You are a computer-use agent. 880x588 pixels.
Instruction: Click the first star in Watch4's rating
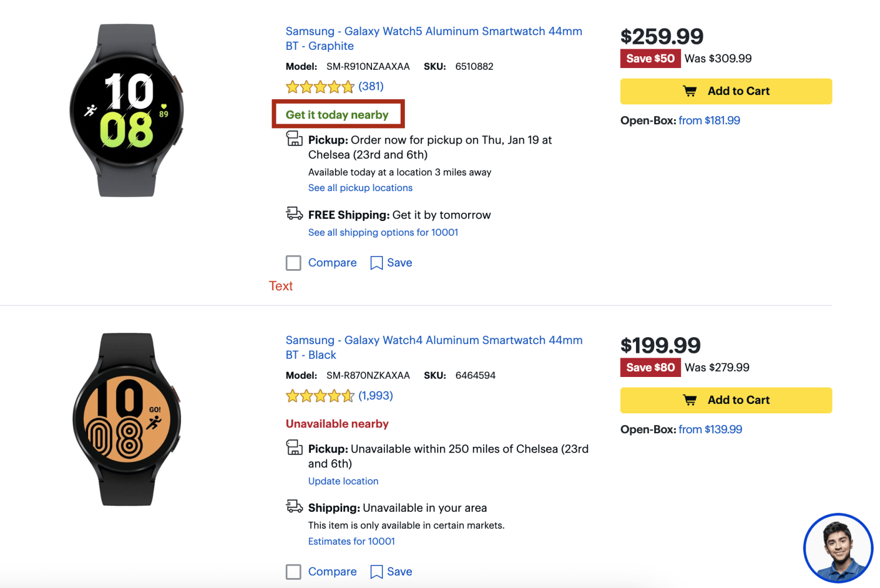coord(293,396)
